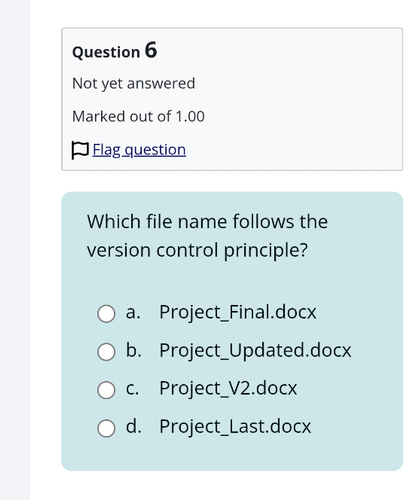Screen dimensions: 416x500
Task: Choose radio button for option b
Action: [x=106, y=352]
